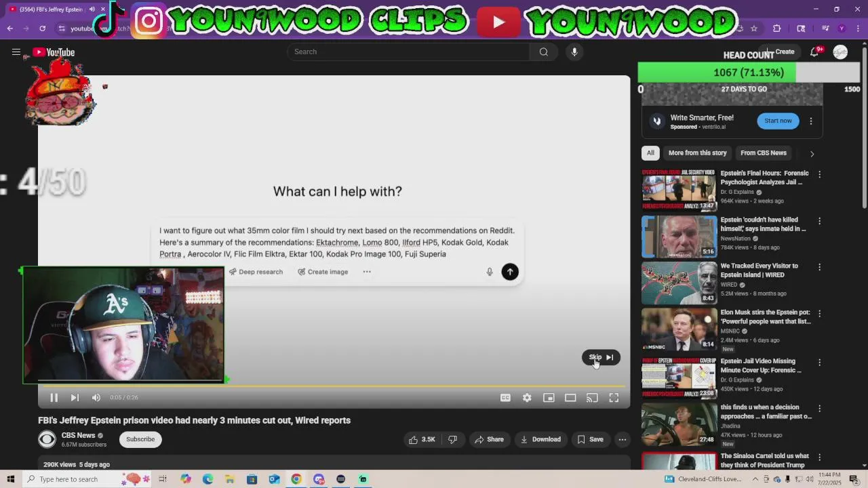
Task: Download the video
Action: click(540, 439)
